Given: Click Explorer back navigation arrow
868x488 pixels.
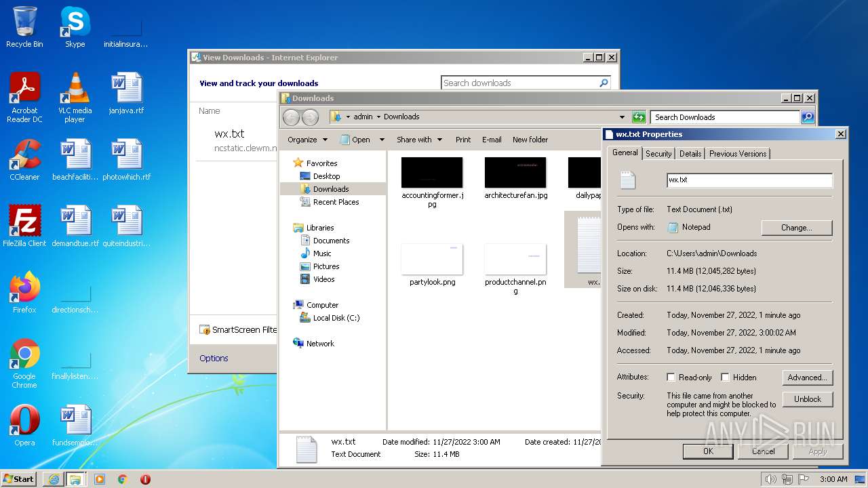Looking at the screenshot, I should tap(291, 117).
